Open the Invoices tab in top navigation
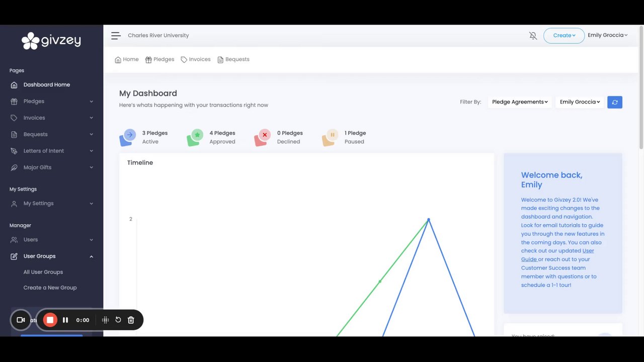 click(196, 59)
